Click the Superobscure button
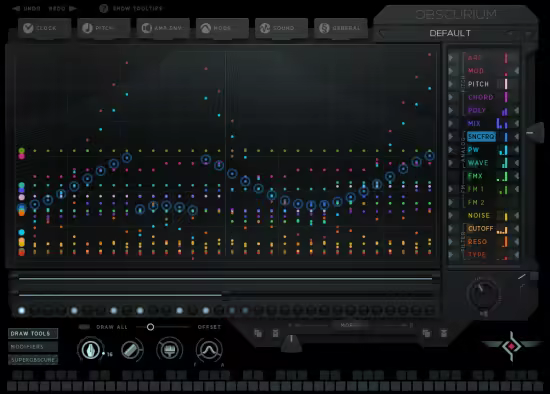Screen dimensions: 550x394 pyautogui.click(x=33, y=360)
